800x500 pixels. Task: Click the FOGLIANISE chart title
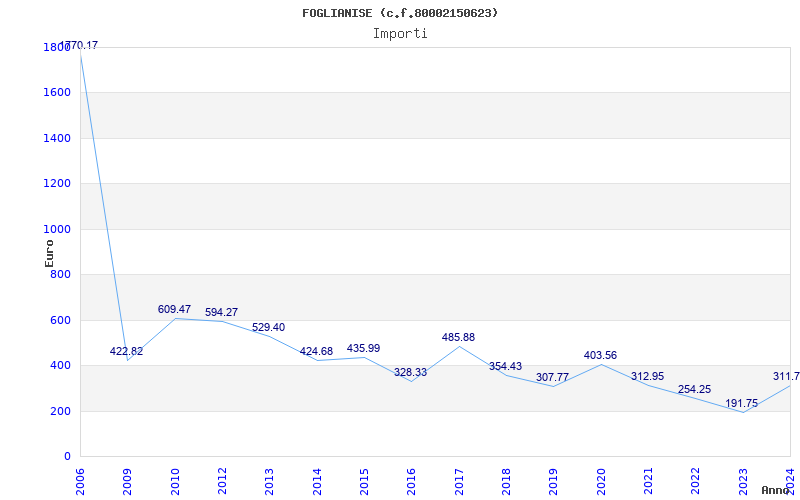[x=400, y=13]
